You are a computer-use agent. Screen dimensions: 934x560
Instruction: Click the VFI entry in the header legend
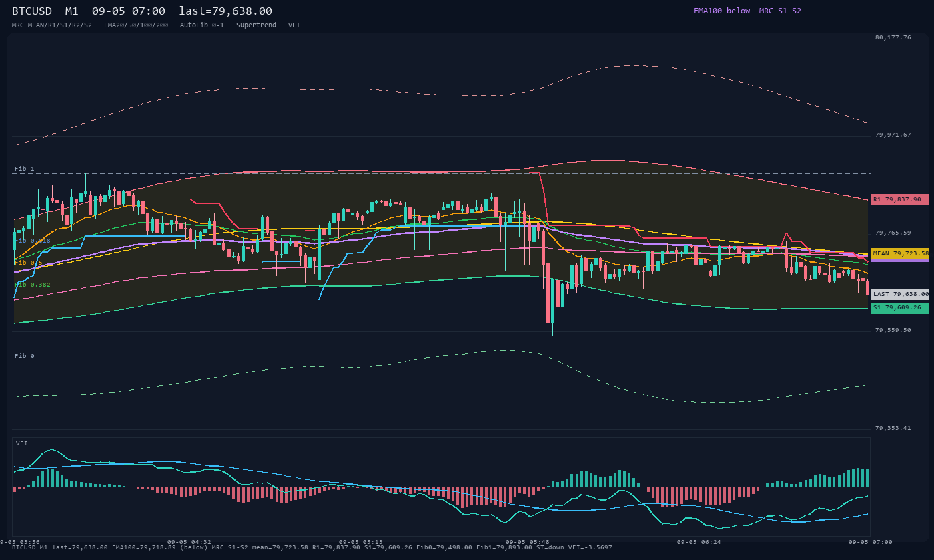click(294, 25)
